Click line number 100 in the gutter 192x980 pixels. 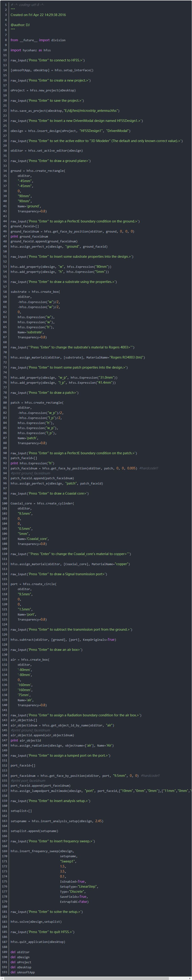point(5,503)
